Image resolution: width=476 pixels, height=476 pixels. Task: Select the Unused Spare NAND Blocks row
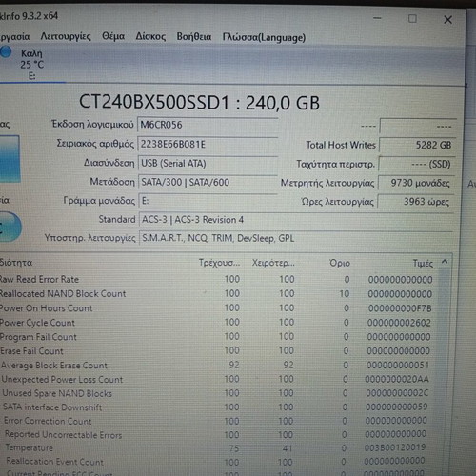pyautogui.click(x=217, y=393)
